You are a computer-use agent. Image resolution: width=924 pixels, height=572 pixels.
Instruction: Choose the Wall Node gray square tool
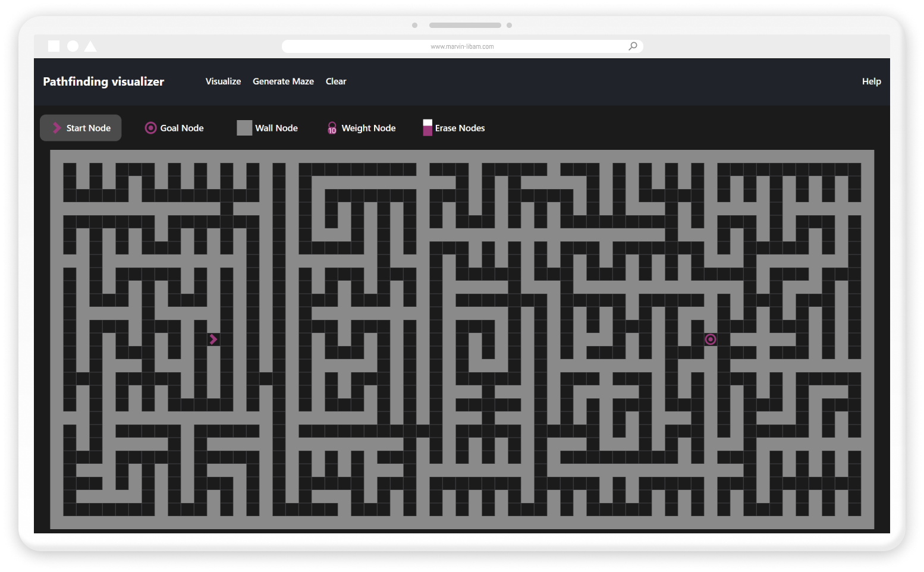(268, 128)
